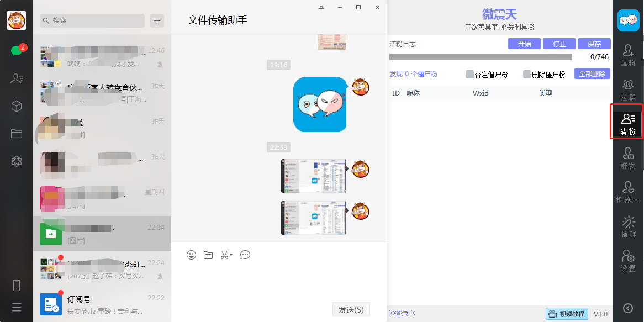Open the Files folder icon in left sidebar
This screenshot has height=322, width=644.
[17, 134]
